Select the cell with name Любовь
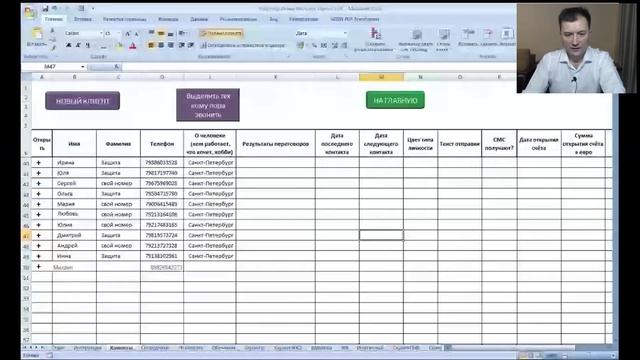The image size is (640, 360). click(x=74, y=214)
